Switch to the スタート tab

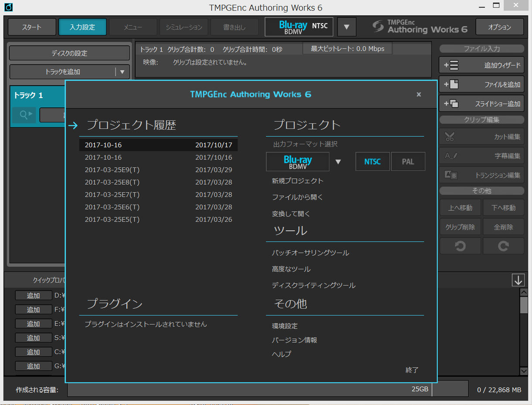(32, 27)
